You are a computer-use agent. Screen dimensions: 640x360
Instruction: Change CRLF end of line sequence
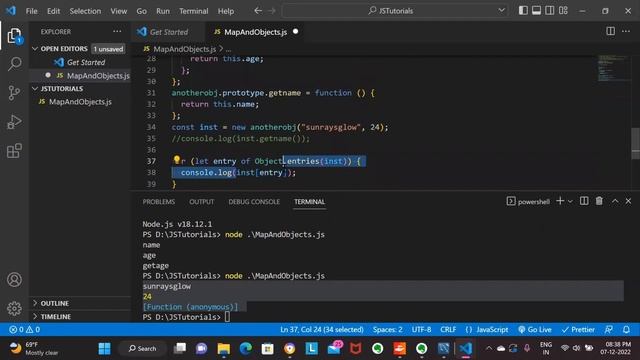click(448, 329)
